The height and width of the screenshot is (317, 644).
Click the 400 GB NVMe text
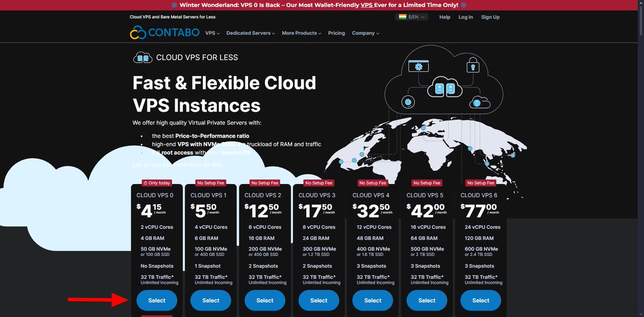[x=374, y=249]
